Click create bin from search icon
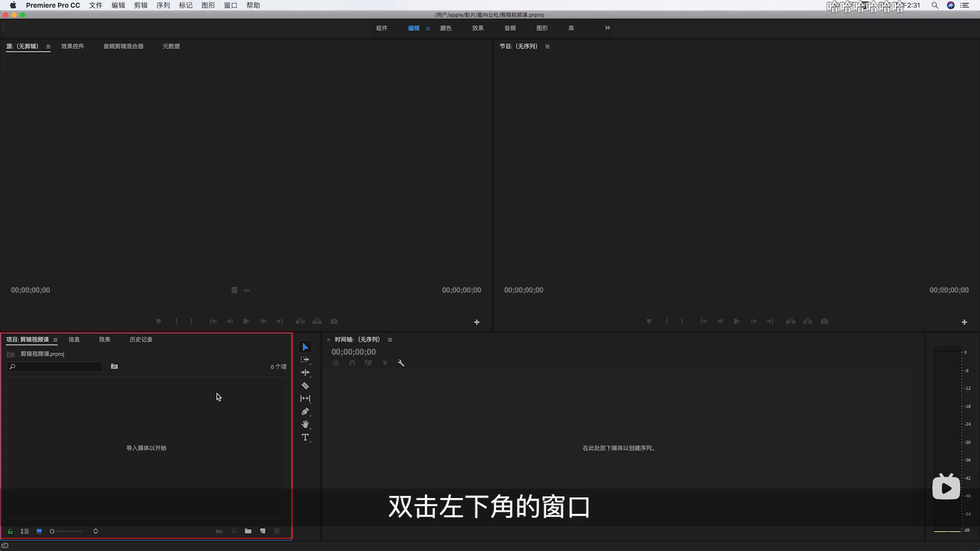This screenshot has width=980, height=551. click(x=114, y=366)
